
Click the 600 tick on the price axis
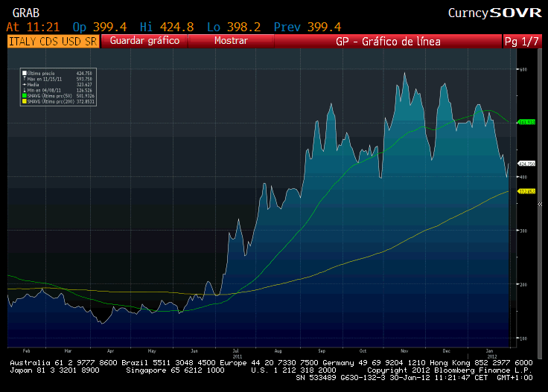pos(523,69)
